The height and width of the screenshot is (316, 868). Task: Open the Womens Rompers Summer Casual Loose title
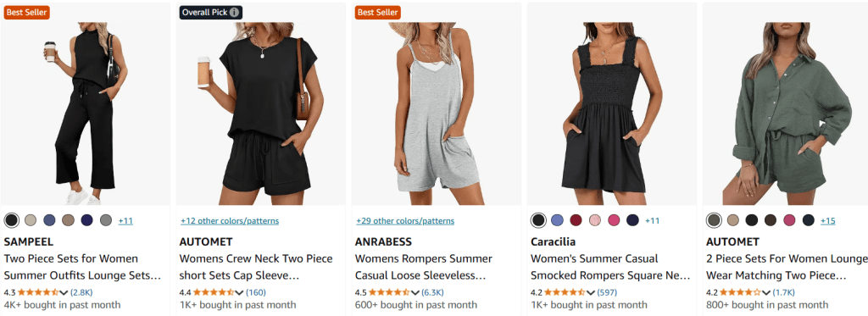point(424,267)
